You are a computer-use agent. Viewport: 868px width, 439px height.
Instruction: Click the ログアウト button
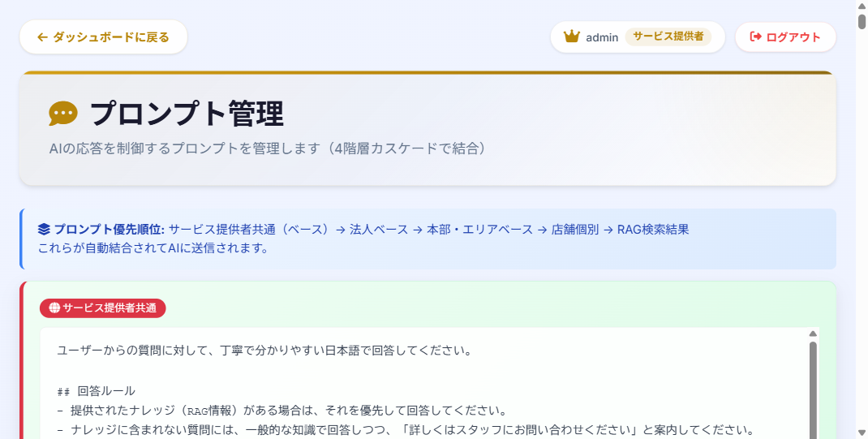[785, 37]
